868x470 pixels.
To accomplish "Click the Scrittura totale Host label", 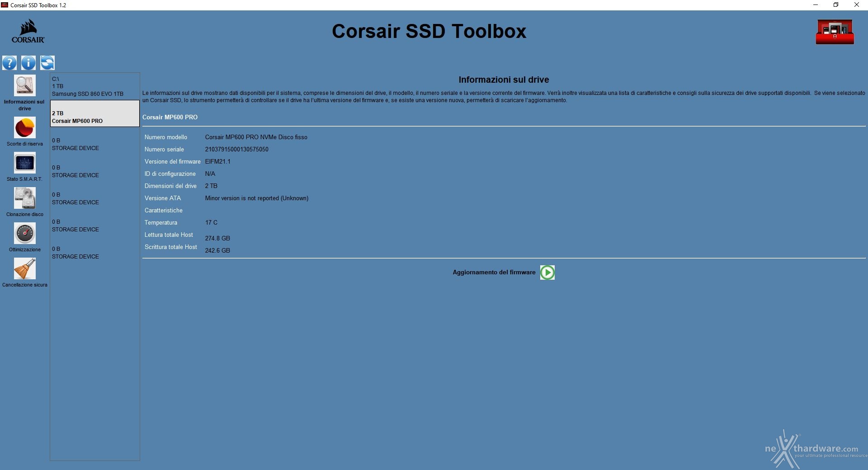I will click(x=171, y=247).
